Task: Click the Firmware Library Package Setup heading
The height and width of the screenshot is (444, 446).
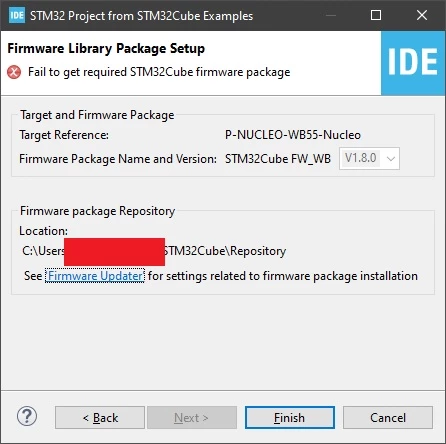Action: click(106, 49)
